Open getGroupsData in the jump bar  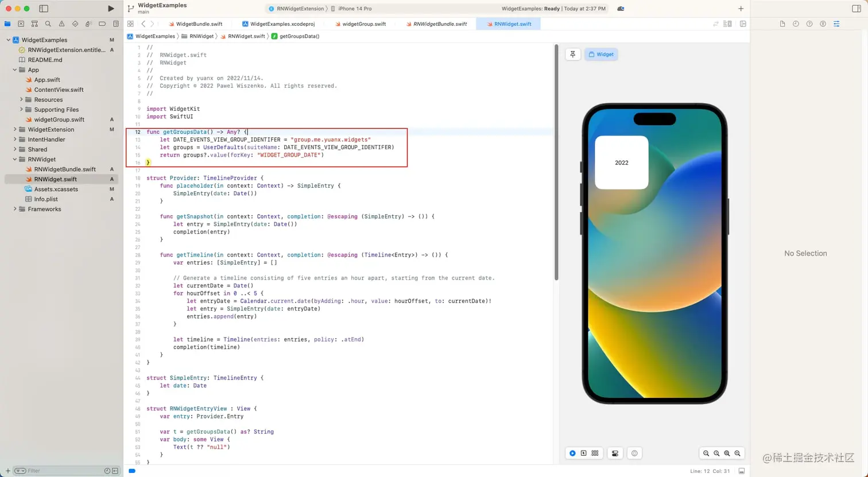click(x=300, y=36)
